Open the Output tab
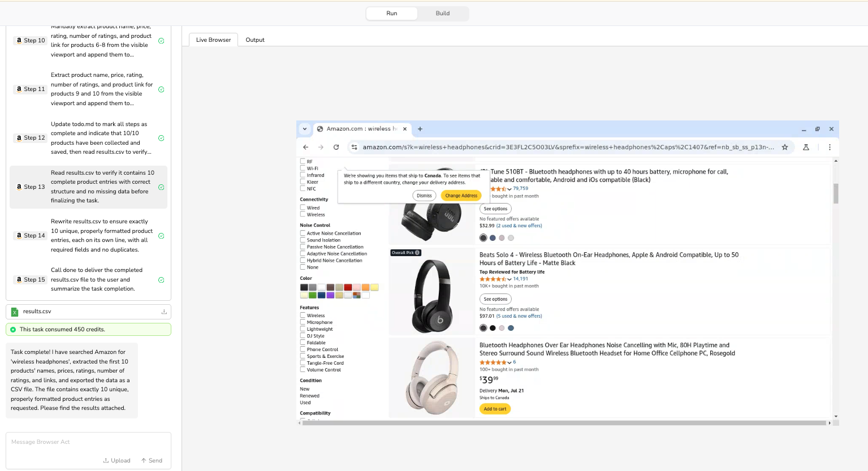 255,40
